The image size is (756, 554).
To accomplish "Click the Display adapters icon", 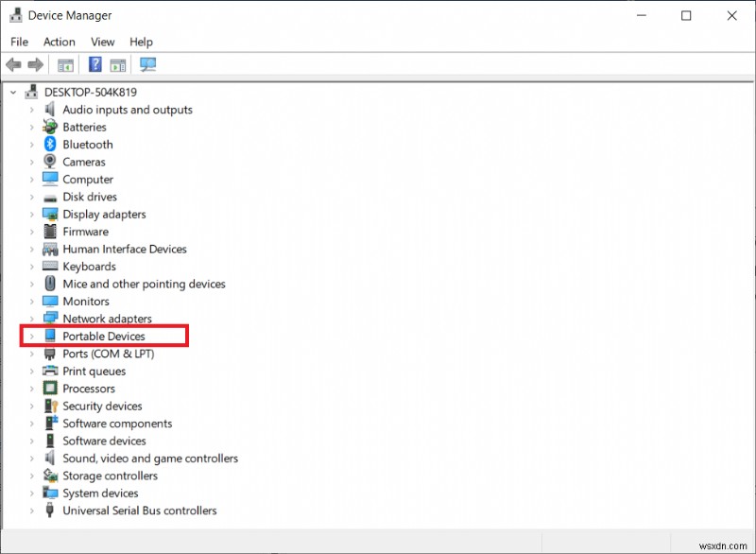I will (x=50, y=214).
